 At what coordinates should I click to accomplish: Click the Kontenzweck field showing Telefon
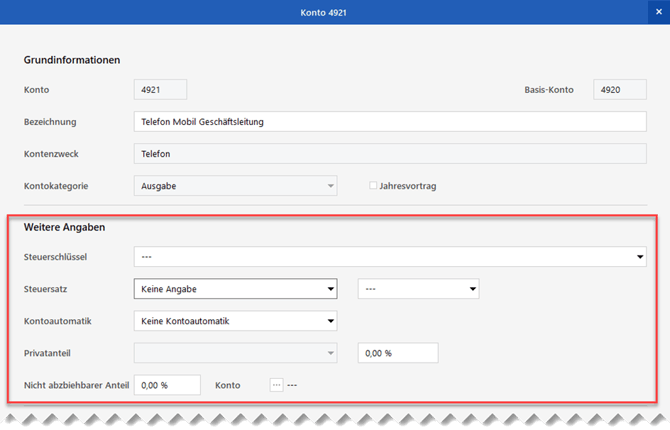point(390,154)
